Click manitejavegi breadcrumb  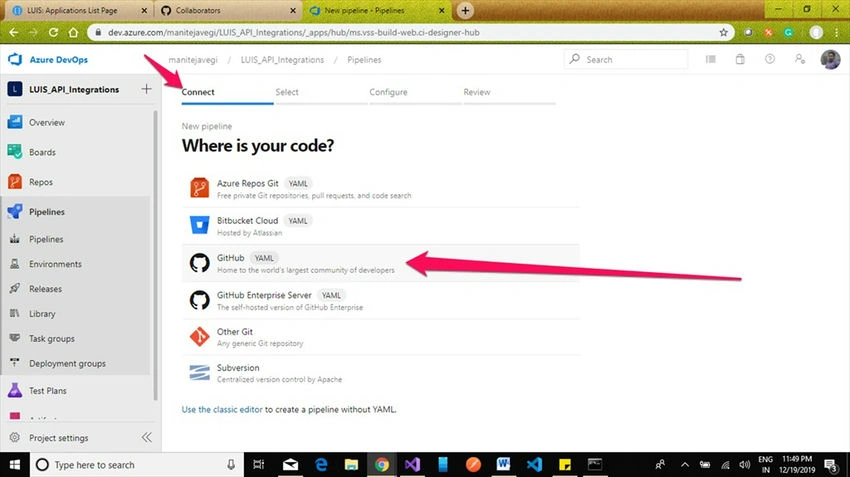point(193,60)
